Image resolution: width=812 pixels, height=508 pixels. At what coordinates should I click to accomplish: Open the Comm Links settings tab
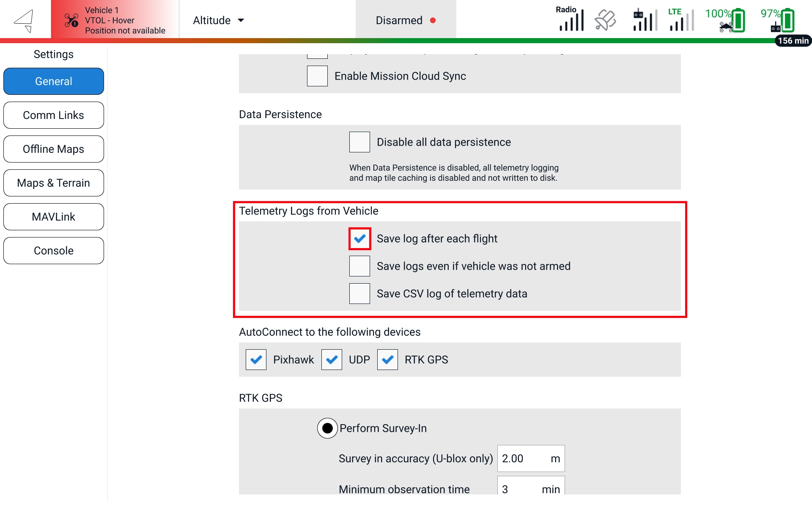[54, 115]
